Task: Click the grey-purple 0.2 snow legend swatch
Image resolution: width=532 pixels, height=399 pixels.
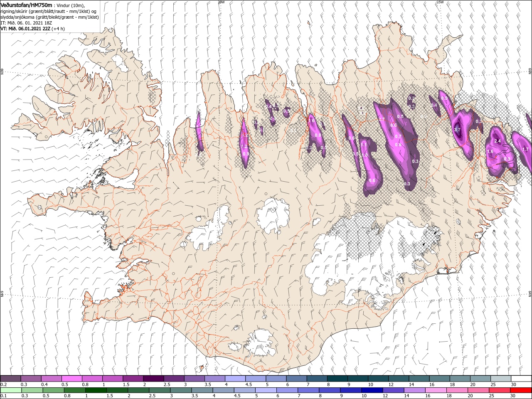Action: [x=10, y=378]
